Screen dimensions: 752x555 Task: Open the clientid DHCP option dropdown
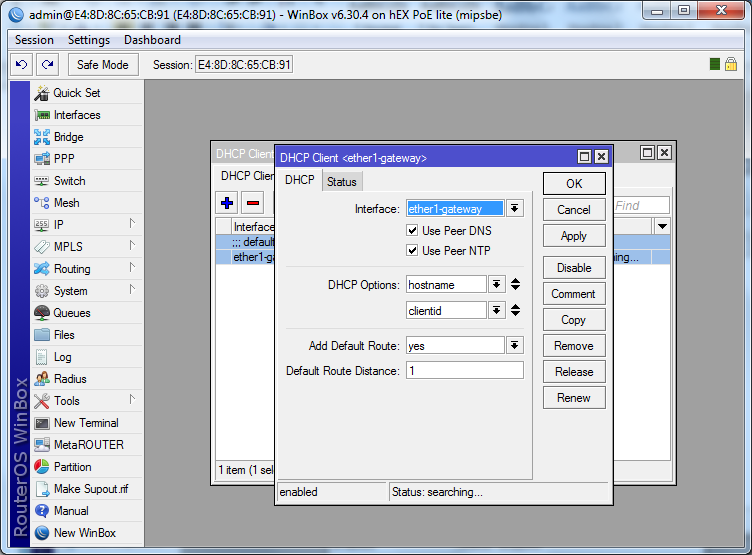[496, 310]
